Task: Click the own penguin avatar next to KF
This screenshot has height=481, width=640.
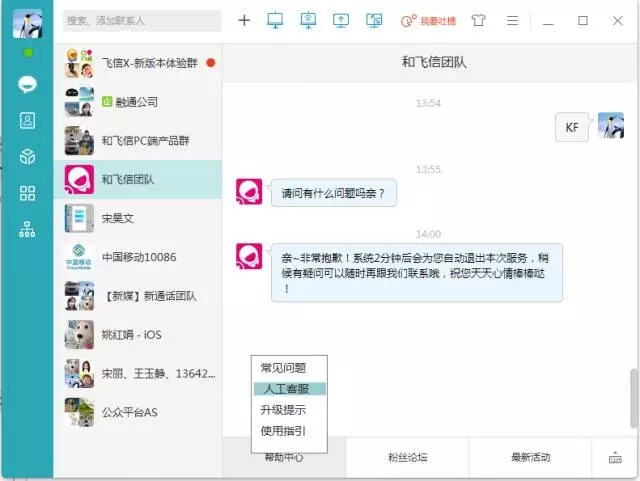Action: pyautogui.click(x=611, y=125)
